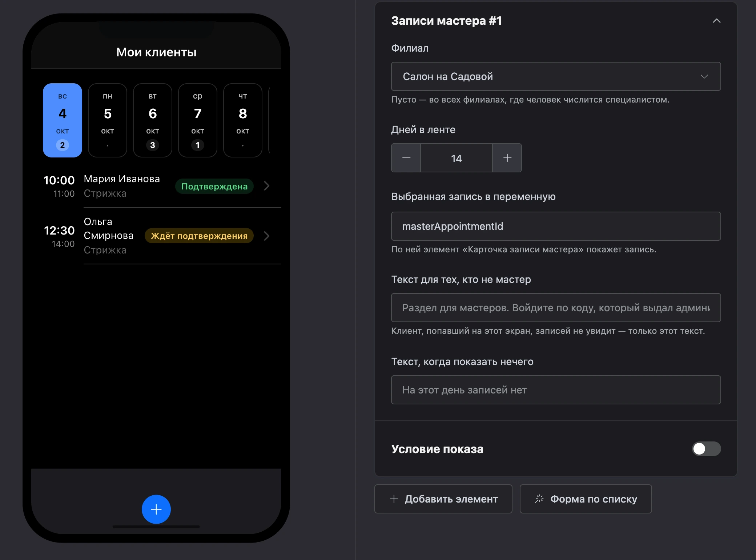Click the Условие показа heading
Viewport: 756px width, 560px height.
pos(437,449)
